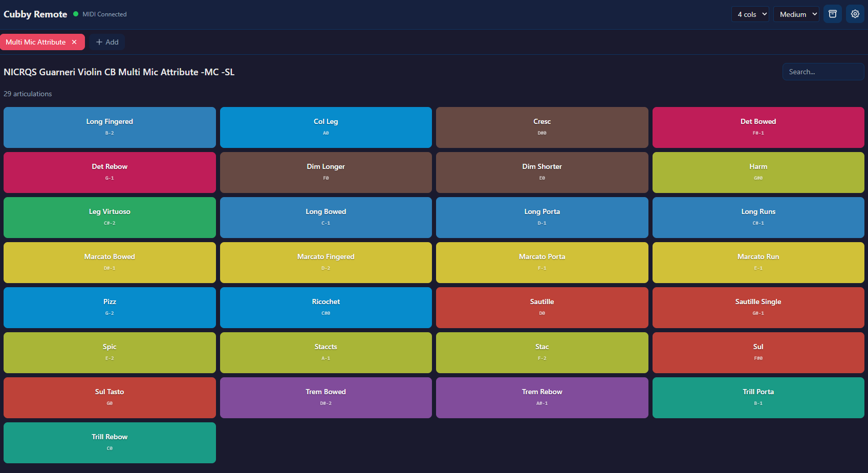Select the Sautille Single articulation
868x473 pixels.
coord(758,307)
